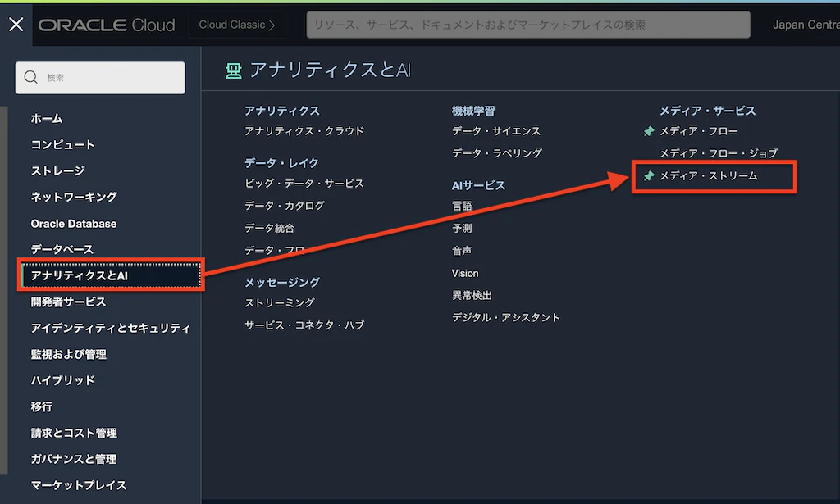Click the アナリティクスとAI panel title
Viewport: 840px width, 504px height.
(330, 70)
